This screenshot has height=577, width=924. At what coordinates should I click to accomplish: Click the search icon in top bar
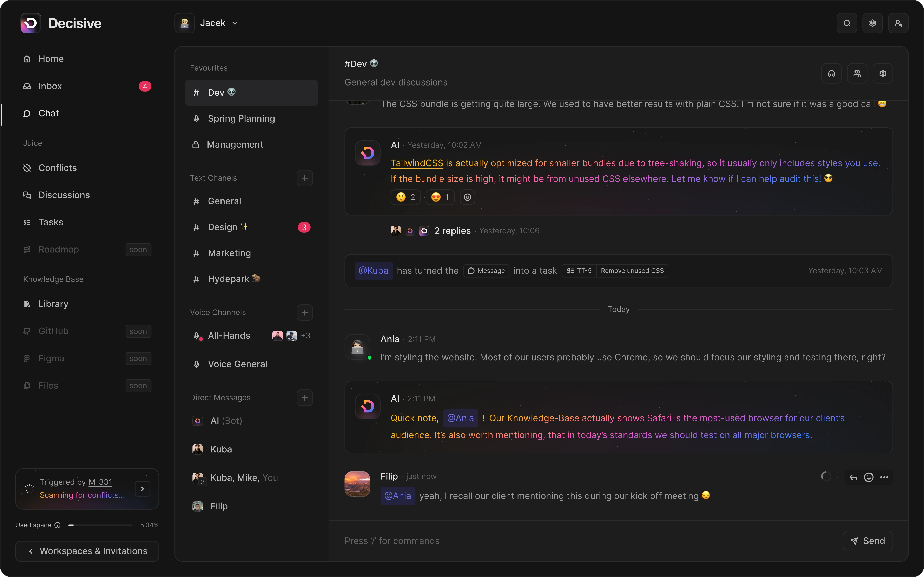pos(846,23)
